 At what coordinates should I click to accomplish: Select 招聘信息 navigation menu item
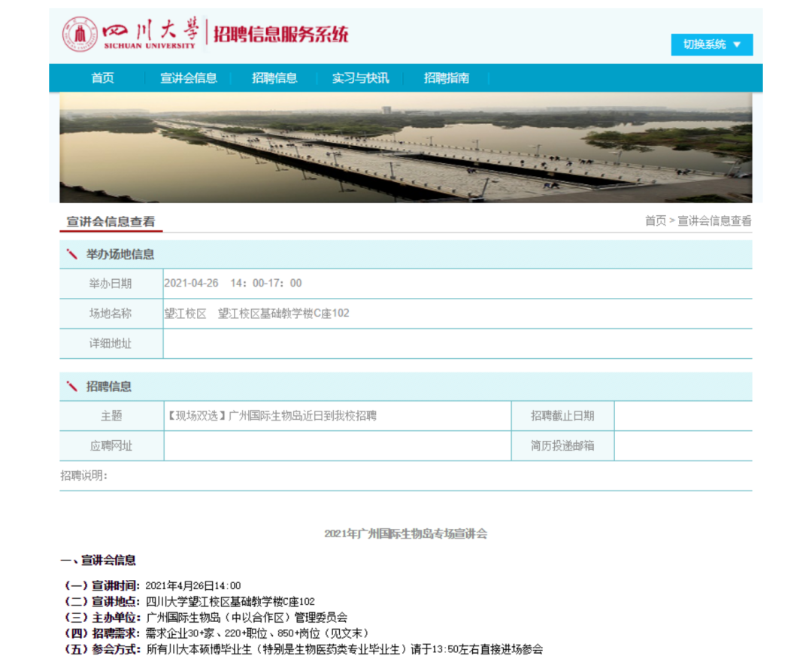tap(274, 78)
